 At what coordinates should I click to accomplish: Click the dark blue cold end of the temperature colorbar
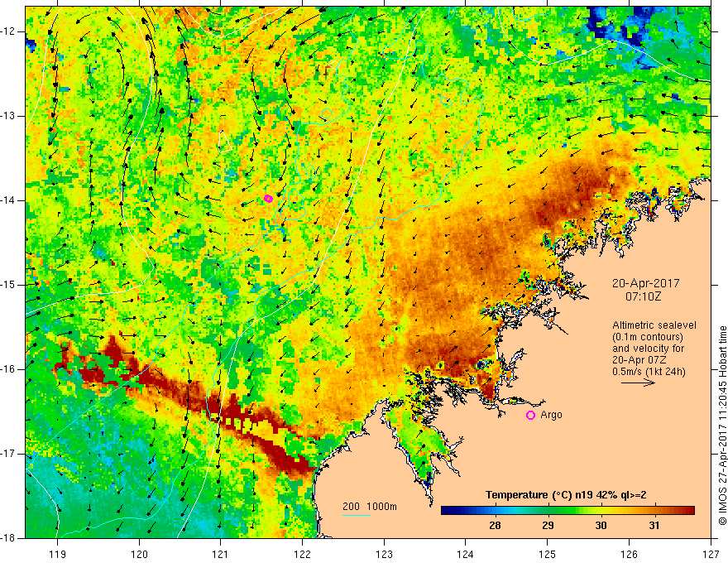click(448, 511)
